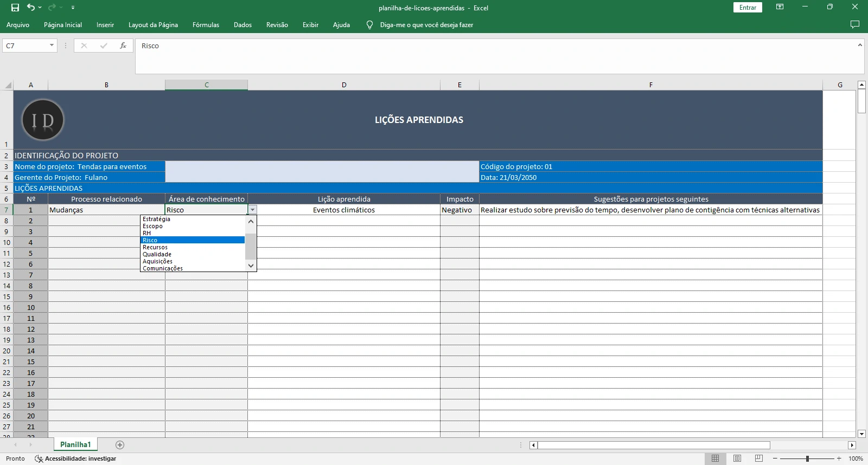Open comments icon at top right
The image size is (868, 465).
pyautogui.click(x=855, y=25)
